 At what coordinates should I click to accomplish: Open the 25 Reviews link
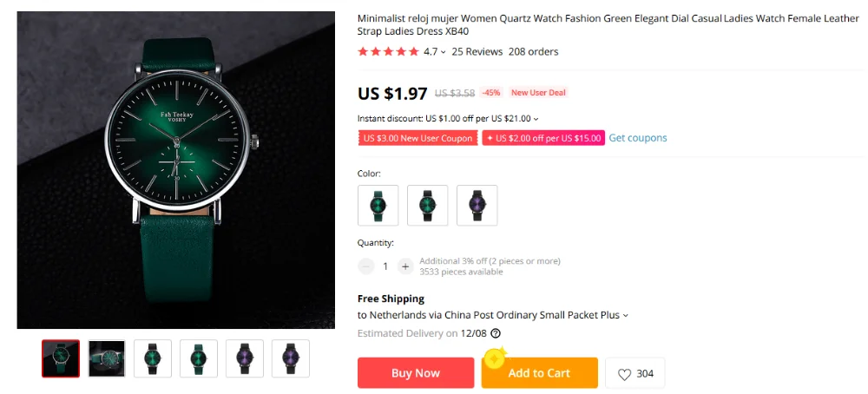[x=477, y=51]
